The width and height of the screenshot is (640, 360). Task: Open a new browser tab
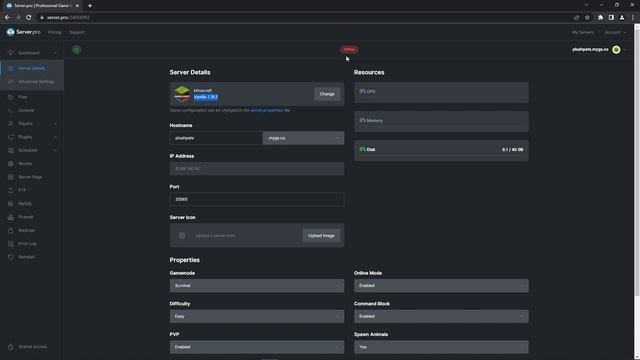[x=90, y=6]
